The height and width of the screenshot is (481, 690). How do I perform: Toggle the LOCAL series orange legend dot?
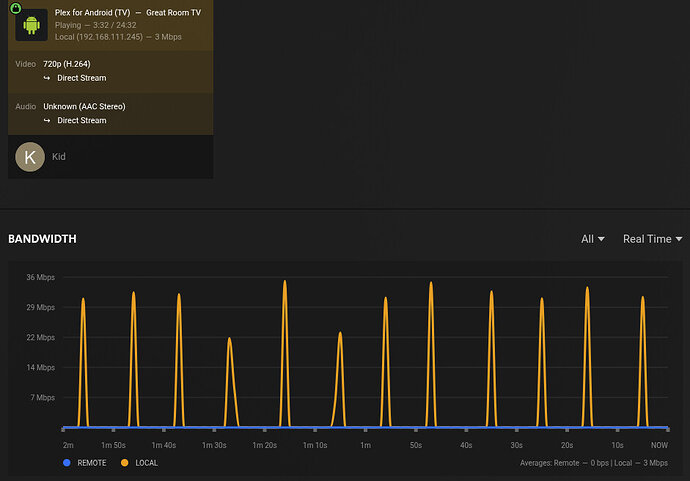coord(125,463)
